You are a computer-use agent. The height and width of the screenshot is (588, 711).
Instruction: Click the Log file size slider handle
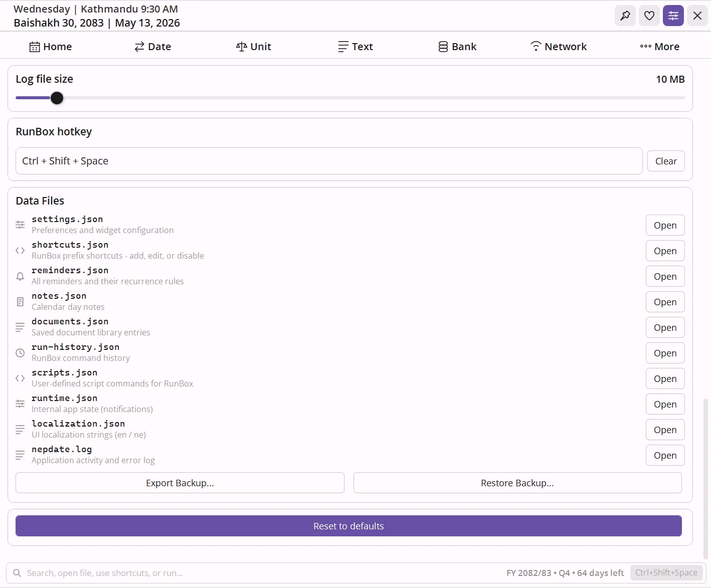[x=57, y=98]
